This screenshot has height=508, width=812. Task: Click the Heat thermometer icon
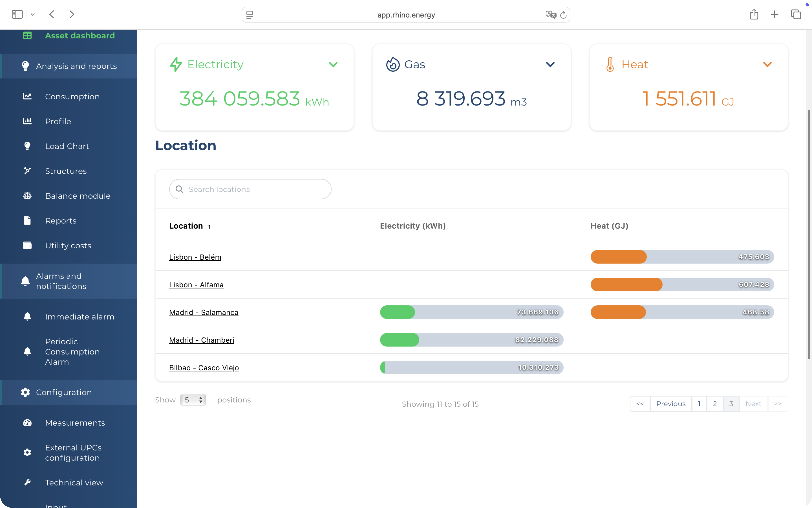pos(610,64)
